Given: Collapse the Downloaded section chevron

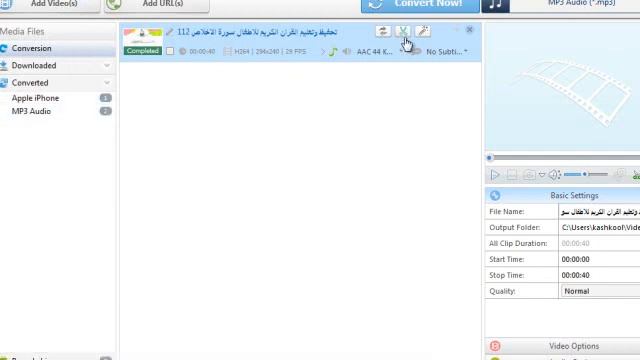Looking at the screenshot, I should 107,65.
